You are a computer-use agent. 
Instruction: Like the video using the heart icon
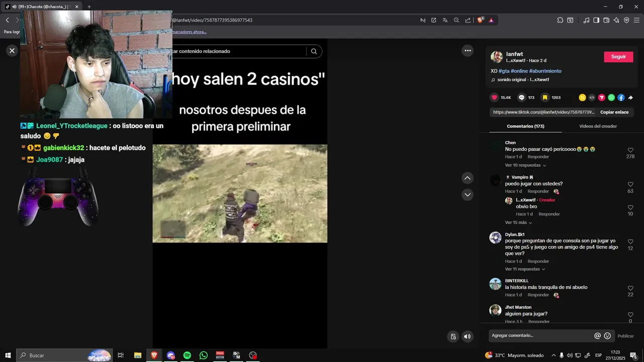494,98
